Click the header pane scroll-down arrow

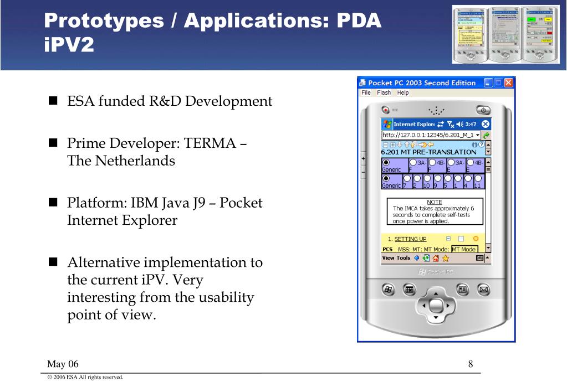pos(488,152)
